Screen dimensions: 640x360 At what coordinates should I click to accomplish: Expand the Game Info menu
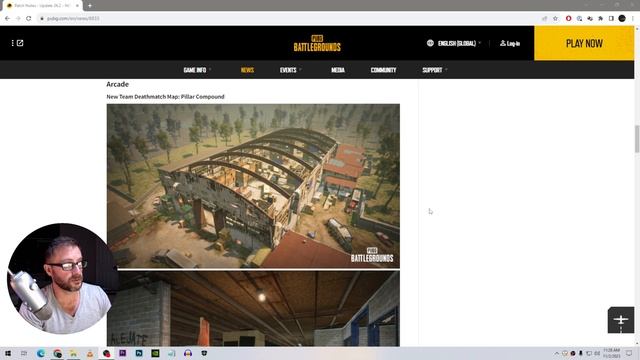197,70
